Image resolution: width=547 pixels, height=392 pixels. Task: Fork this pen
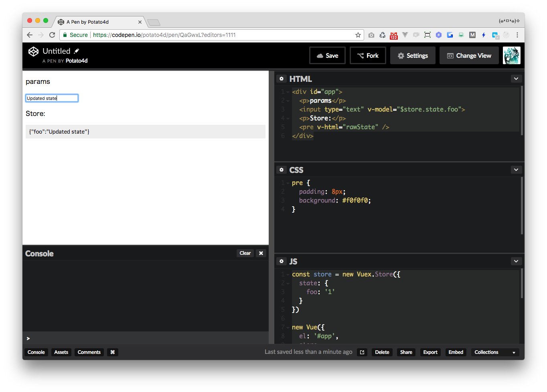368,55
